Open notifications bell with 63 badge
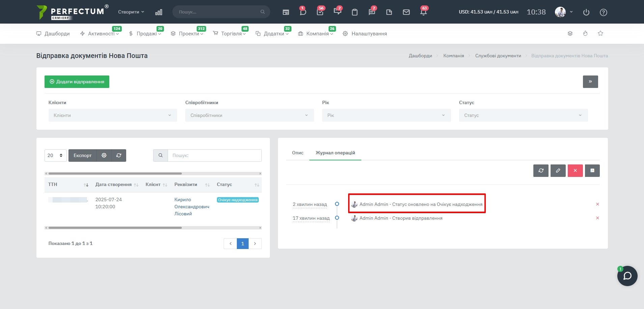The height and width of the screenshot is (309, 644). (x=423, y=12)
